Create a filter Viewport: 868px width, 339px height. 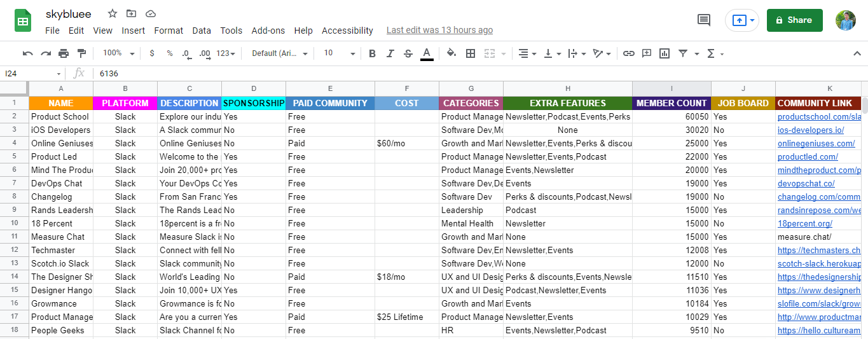(x=683, y=53)
